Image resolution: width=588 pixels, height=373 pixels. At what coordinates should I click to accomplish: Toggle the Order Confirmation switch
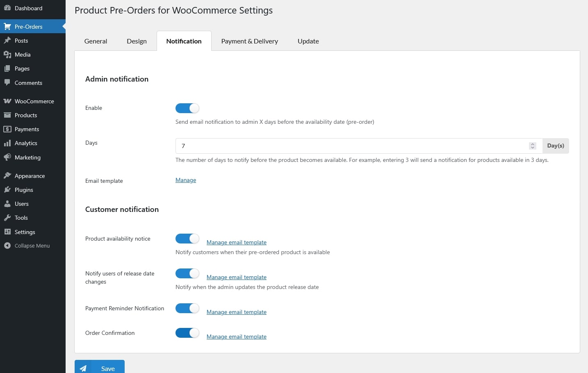[x=187, y=333]
